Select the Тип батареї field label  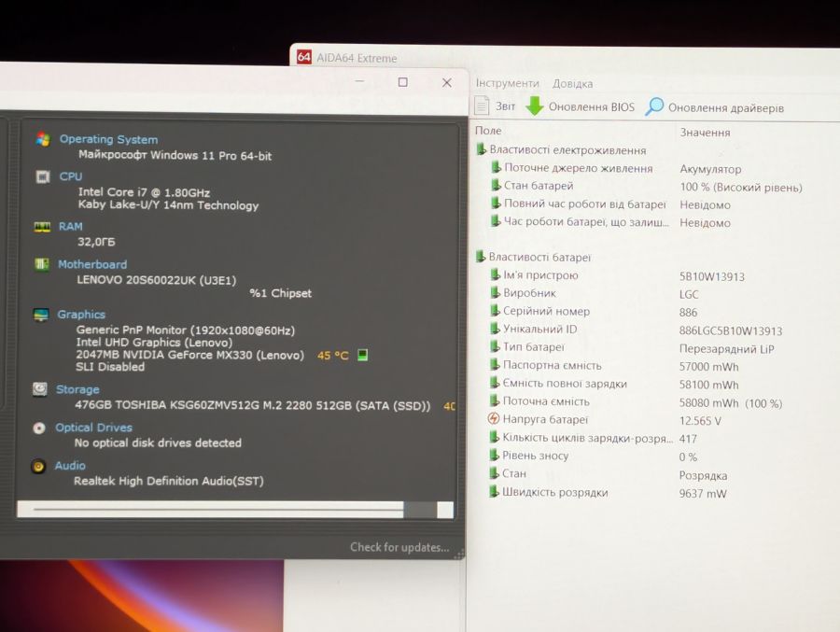(x=534, y=347)
